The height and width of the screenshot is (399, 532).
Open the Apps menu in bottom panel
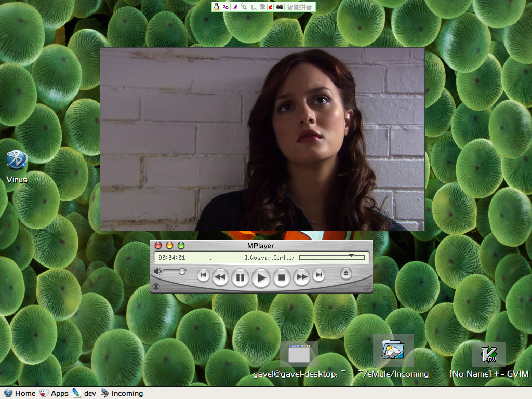[54, 393]
